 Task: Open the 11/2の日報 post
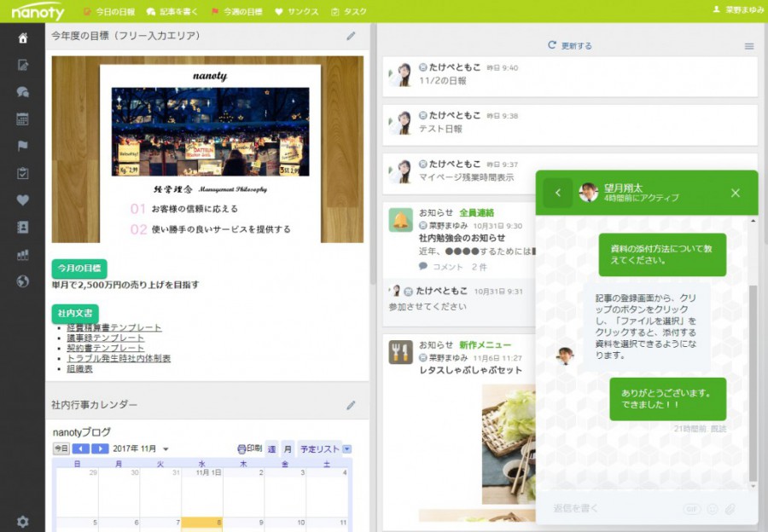(570, 77)
